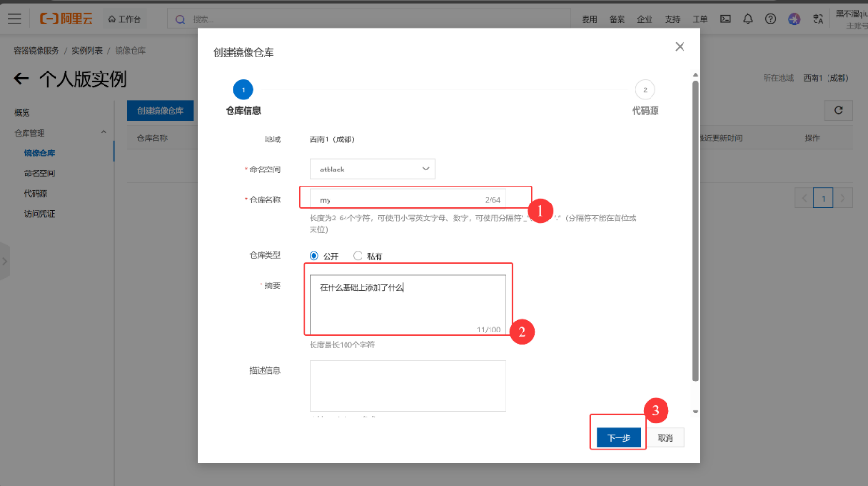Select 代码源 in the sidebar
This screenshot has width=868, height=486.
[x=36, y=193]
